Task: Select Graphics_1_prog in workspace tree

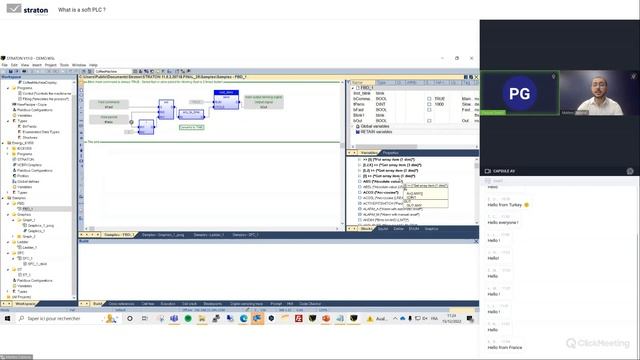Action: click(x=41, y=225)
